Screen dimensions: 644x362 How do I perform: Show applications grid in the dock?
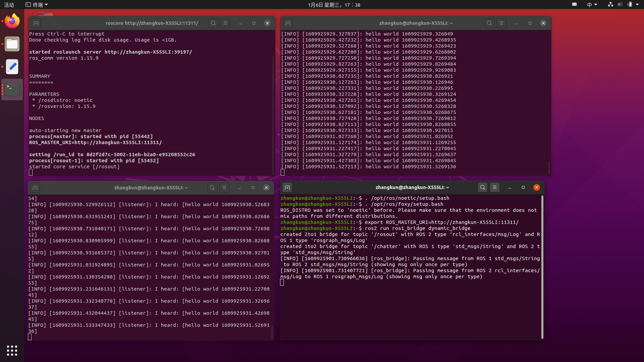[x=12, y=350]
